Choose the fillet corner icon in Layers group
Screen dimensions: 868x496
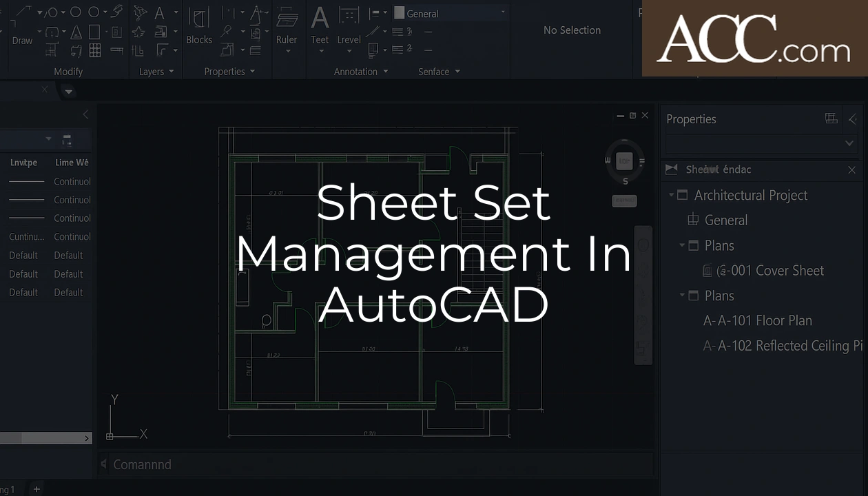click(x=162, y=50)
